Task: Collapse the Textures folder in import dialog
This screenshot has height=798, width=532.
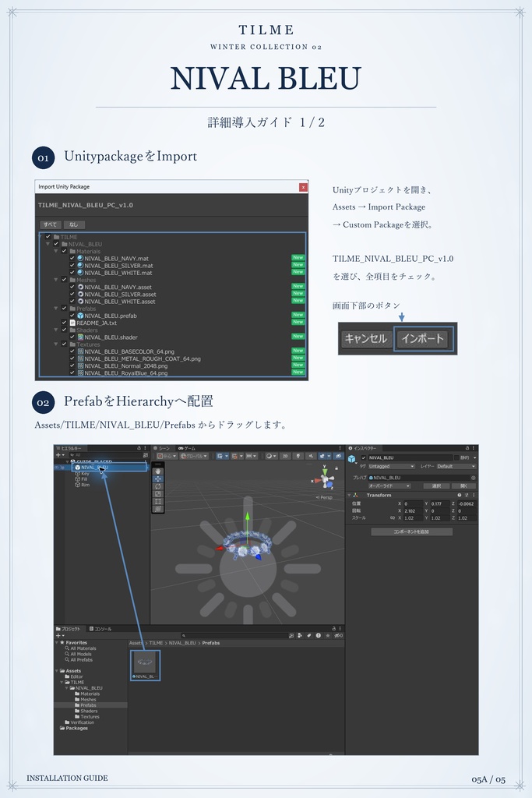Action: point(56,344)
